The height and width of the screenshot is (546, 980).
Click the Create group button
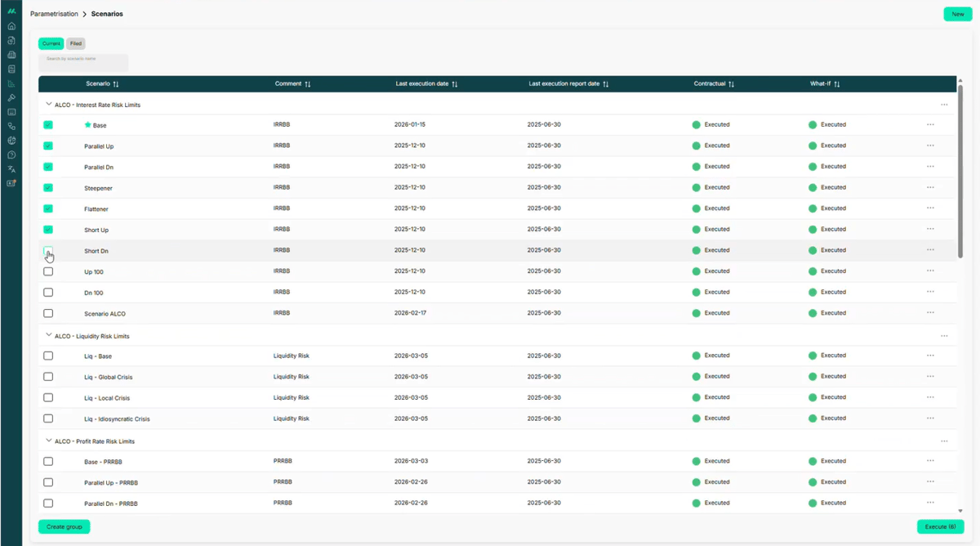click(65, 527)
